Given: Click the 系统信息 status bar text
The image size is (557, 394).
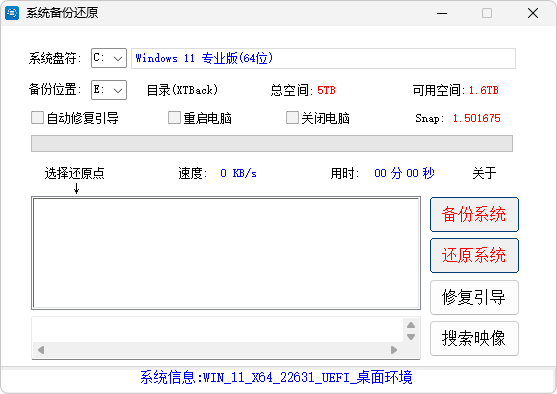Looking at the screenshot, I should [x=276, y=377].
